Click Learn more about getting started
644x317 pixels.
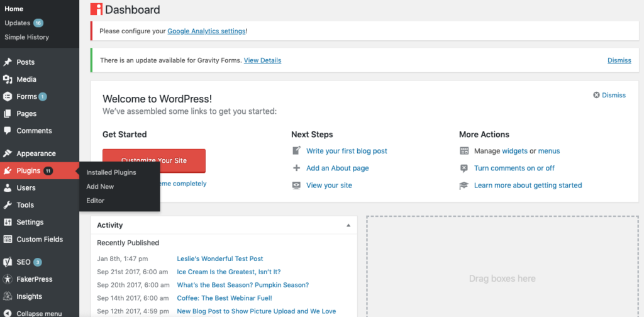click(528, 185)
